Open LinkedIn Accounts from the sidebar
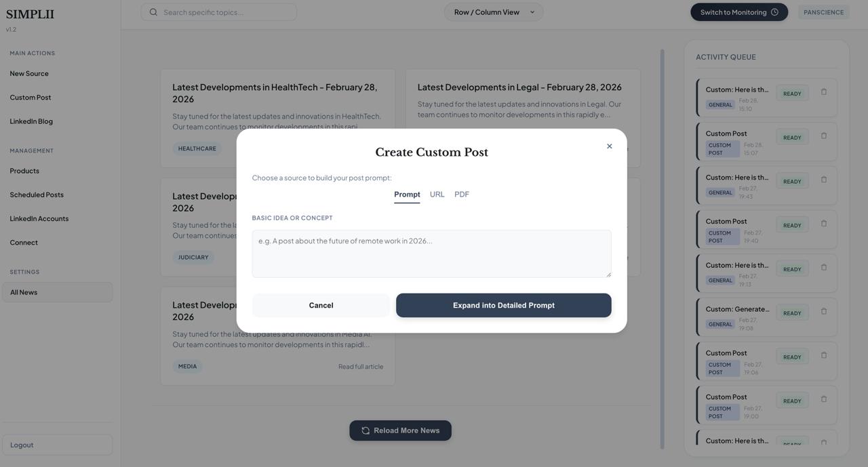 [x=39, y=219]
